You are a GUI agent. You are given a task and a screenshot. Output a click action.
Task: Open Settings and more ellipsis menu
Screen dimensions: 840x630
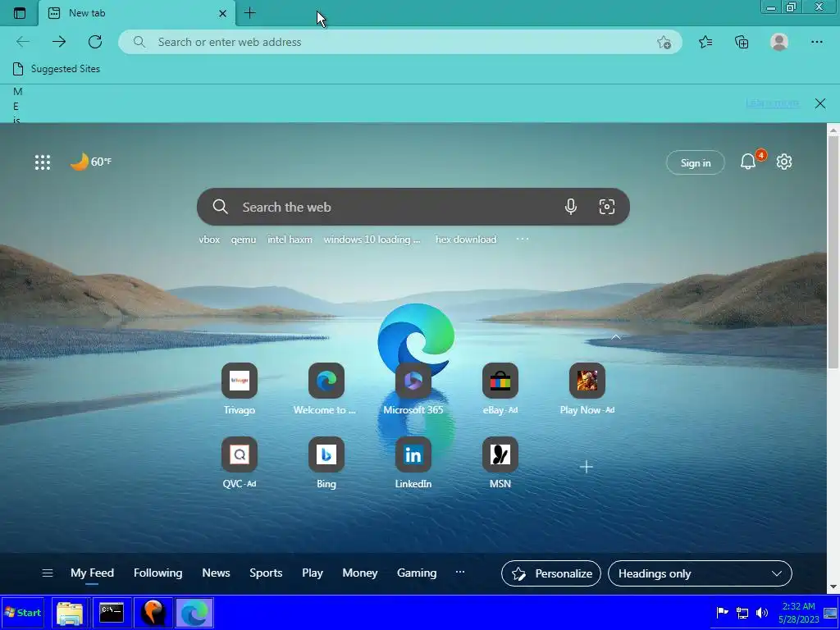[816, 42]
